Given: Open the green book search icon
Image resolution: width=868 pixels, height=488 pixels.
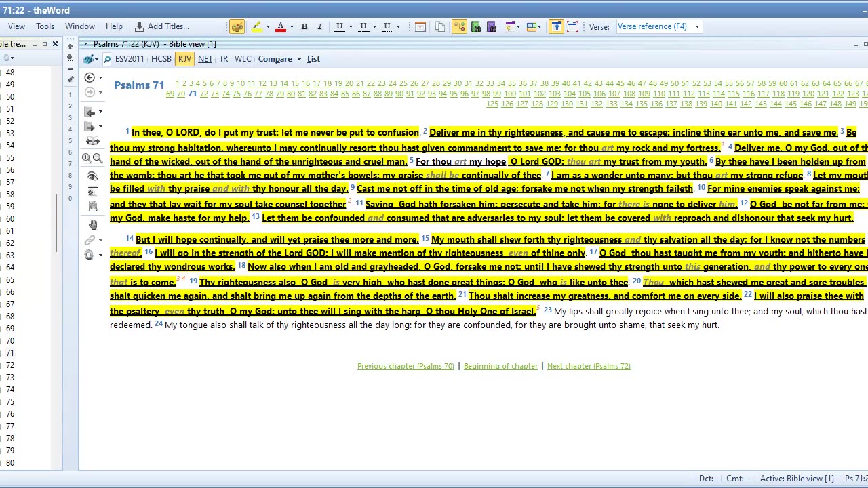Looking at the screenshot, I should click(x=476, y=26).
